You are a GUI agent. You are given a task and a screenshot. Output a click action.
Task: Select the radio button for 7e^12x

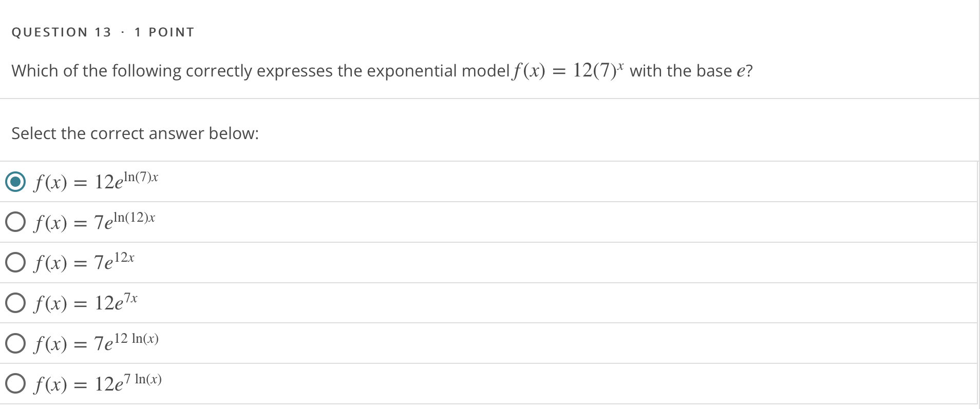[x=15, y=262]
